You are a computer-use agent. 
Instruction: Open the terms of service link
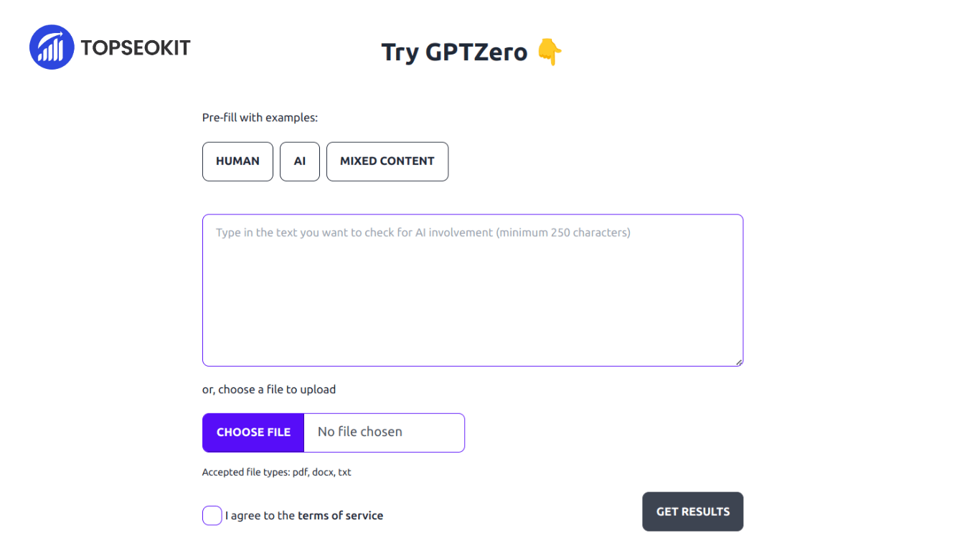340,515
